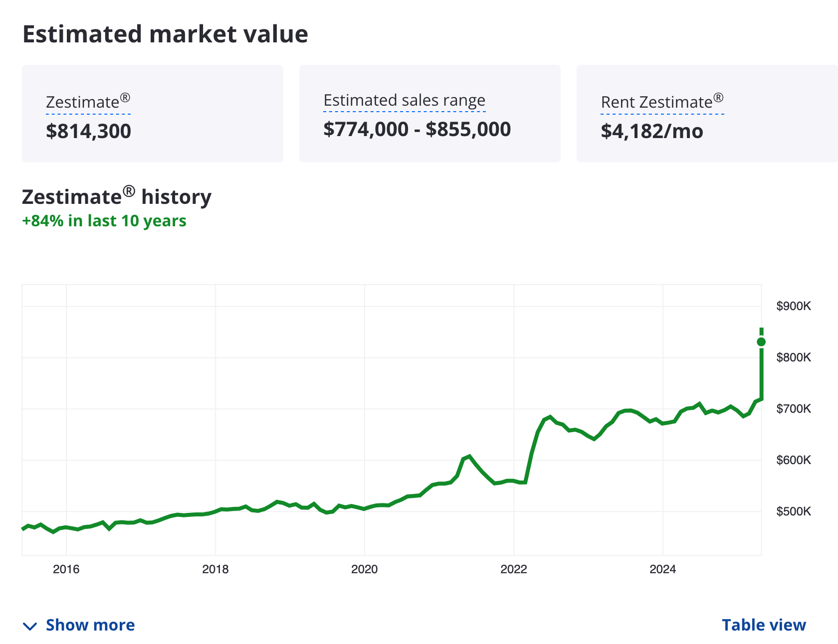Click the $600K y-axis label
838x644 pixels.
[794, 460]
